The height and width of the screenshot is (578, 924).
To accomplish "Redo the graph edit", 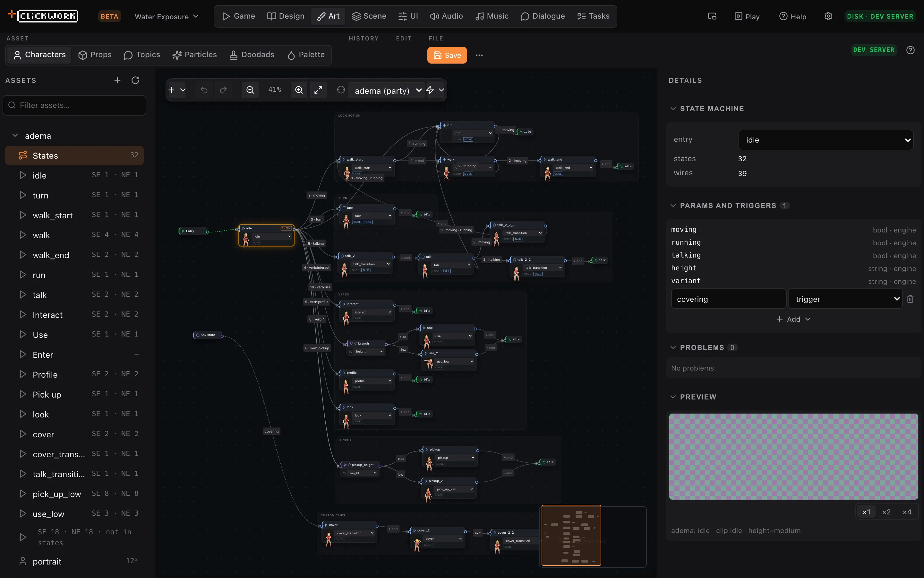I will coord(223,90).
